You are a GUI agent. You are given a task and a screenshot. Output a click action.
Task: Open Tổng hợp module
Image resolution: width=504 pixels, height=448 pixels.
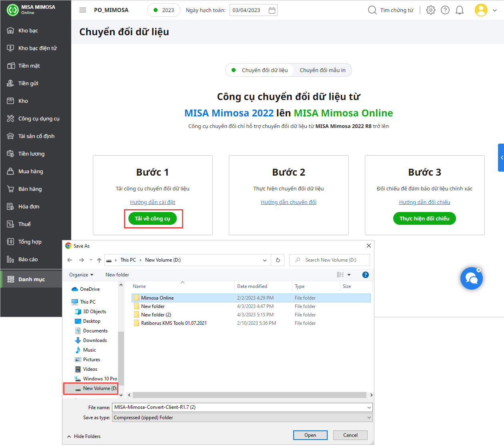pos(36,242)
